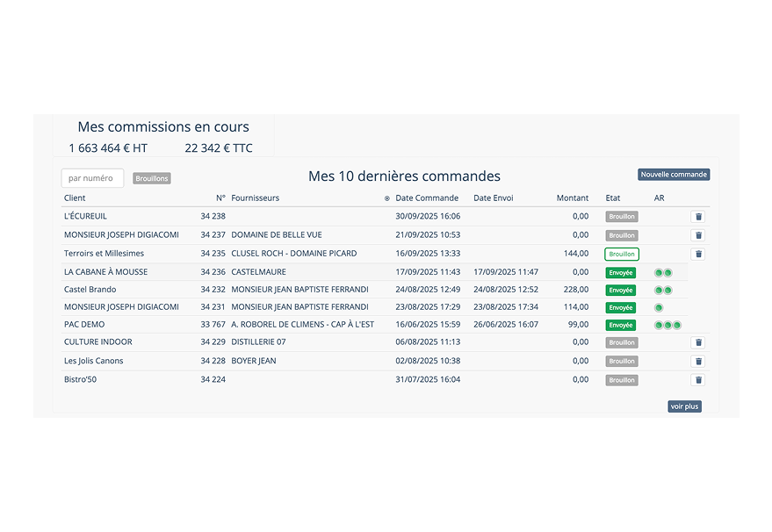Click voir plus to see more orders
Screen dimensions: 772x532
tap(684, 406)
